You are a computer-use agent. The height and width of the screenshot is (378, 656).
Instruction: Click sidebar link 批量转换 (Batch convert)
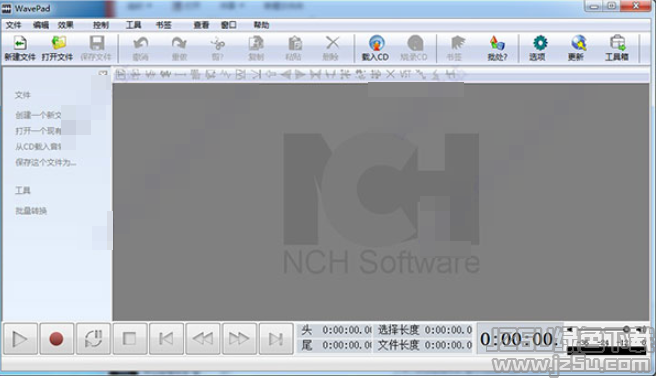pyautogui.click(x=31, y=211)
